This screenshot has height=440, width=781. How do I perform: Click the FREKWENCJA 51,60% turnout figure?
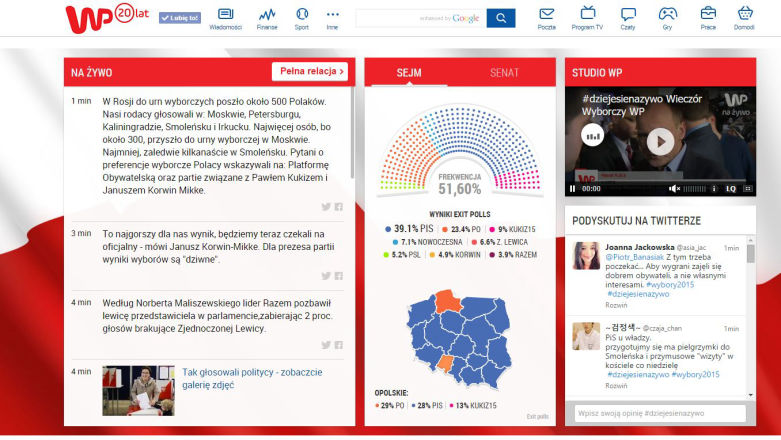(x=460, y=184)
